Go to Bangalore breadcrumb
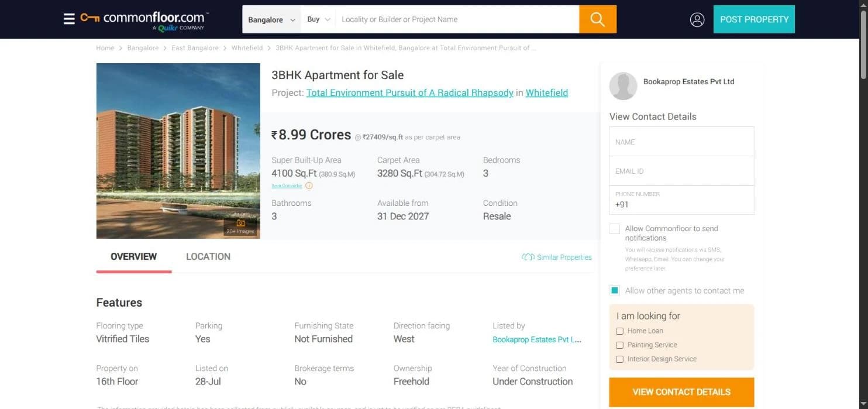Screen dimensions: 868x409 pos(143,48)
